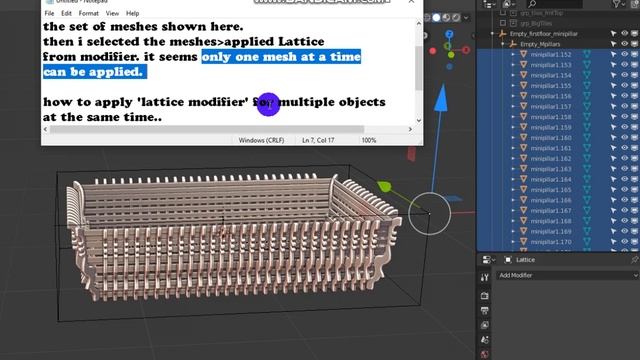
Task: Click the mesh data icon beside minipillar1.160
Action: tap(587, 138)
